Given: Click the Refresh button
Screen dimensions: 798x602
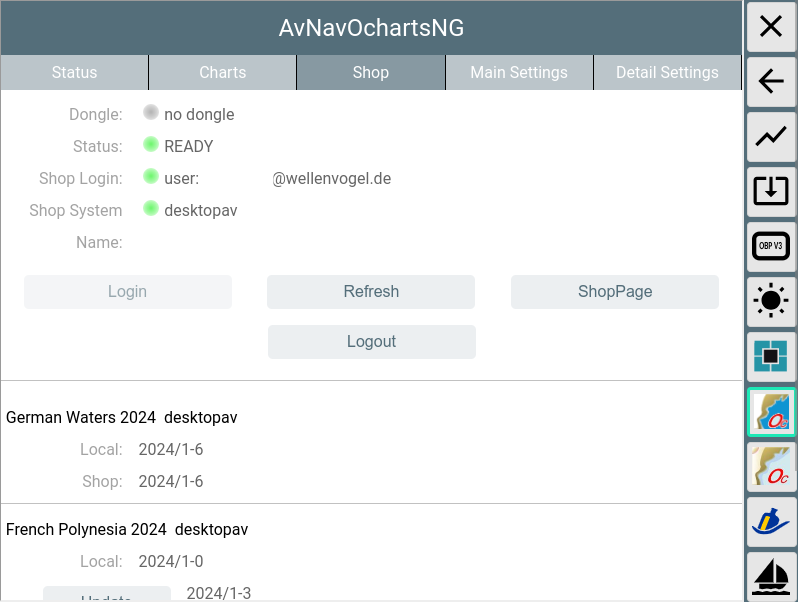Looking at the screenshot, I should point(371,292).
